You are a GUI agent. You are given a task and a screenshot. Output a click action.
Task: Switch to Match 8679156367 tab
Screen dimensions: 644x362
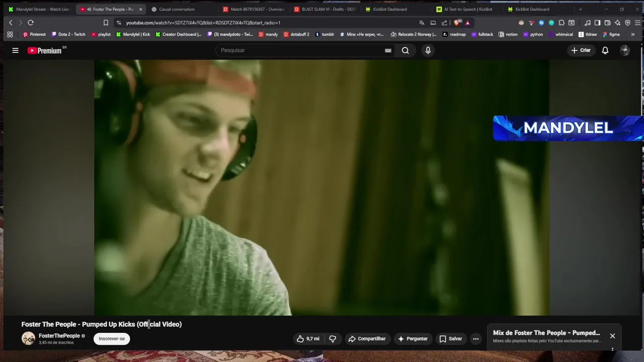254,9
